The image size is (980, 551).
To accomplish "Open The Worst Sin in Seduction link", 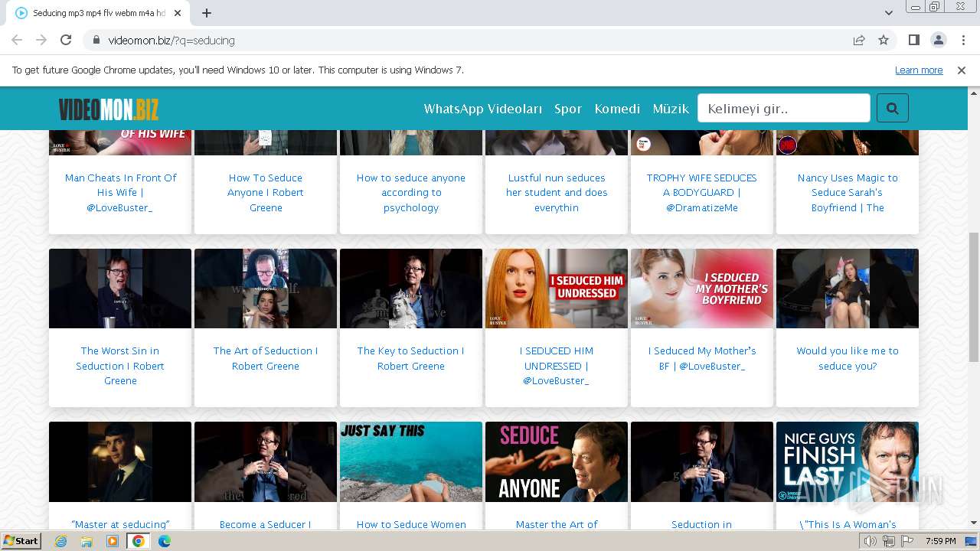I will point(120,366).
